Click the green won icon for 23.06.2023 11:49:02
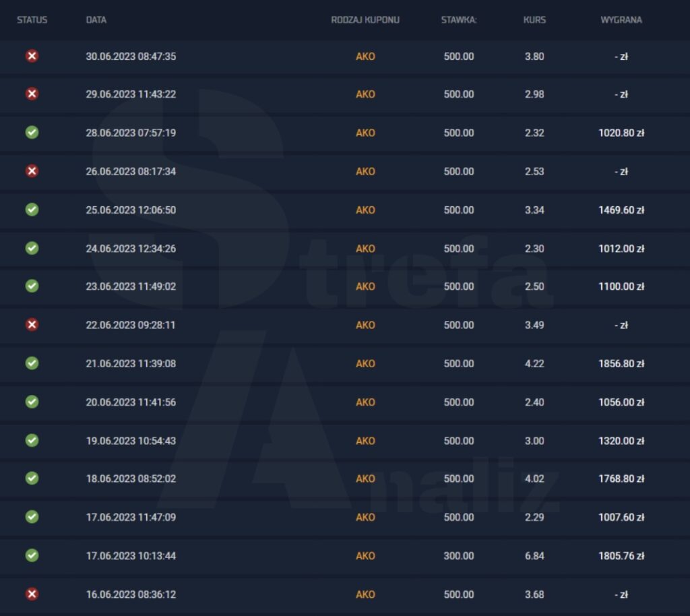The width and height of the screenshot is (690, 616). coord(32,286)
